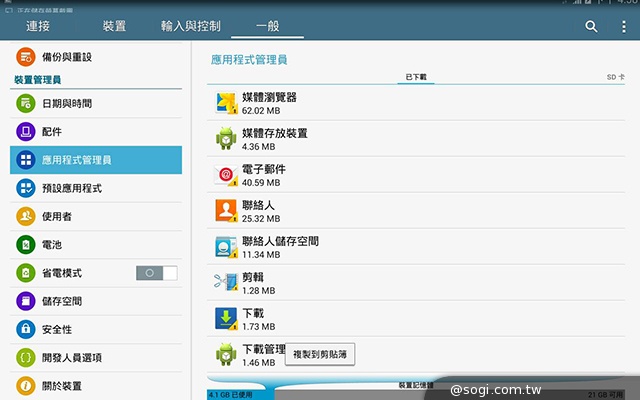Image resolution: width=640 pixels, height=400 pixels.
Task: Tap the 使用者 orange person icon
Action: tap(26, 216)
